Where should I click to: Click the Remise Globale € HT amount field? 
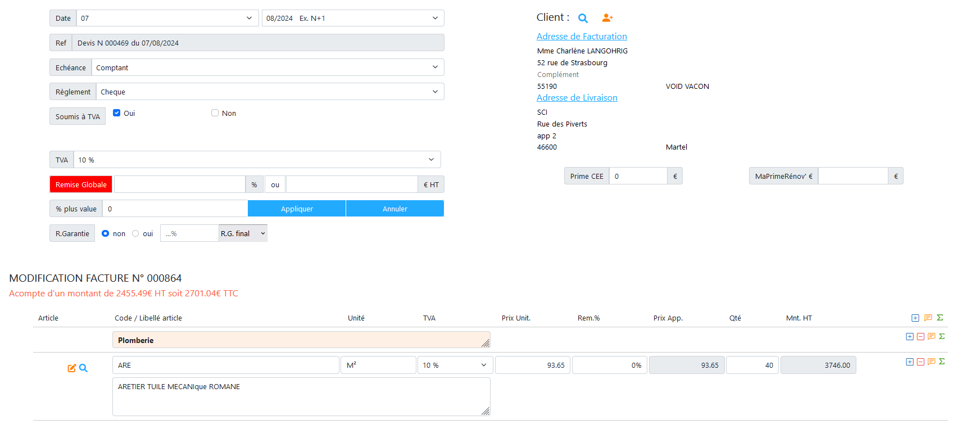[x=352, y=184]
